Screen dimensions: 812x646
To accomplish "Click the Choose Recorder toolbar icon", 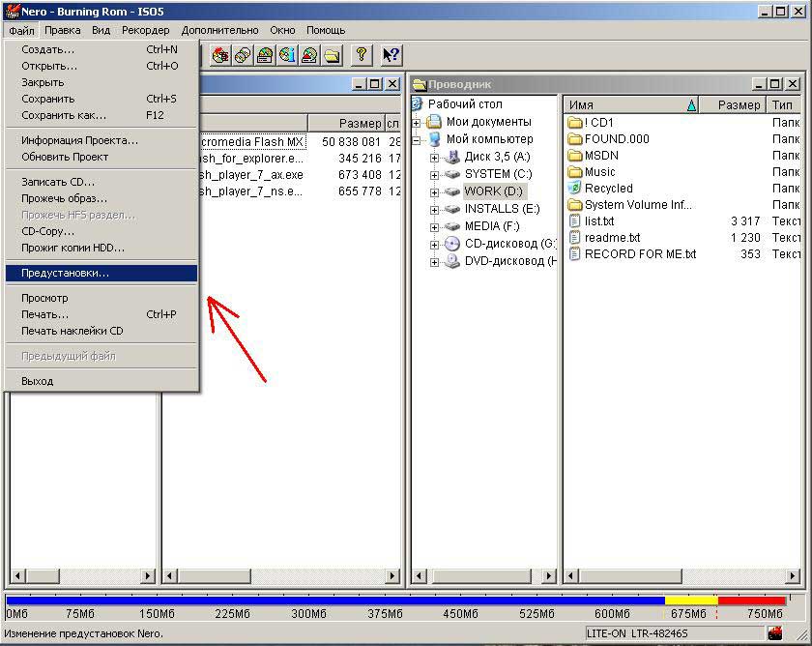I will pyautogui.click(x=265, y=55).
